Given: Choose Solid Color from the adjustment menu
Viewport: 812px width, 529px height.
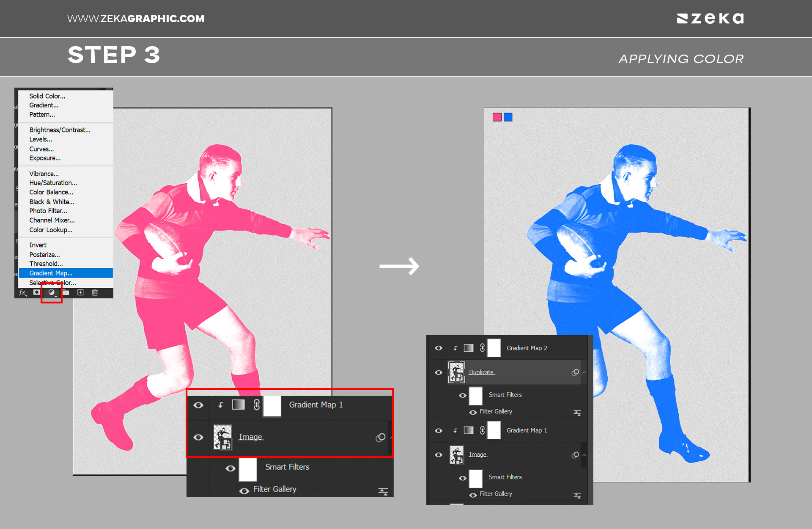Looking at the screenshot, I should click(47, 96).
